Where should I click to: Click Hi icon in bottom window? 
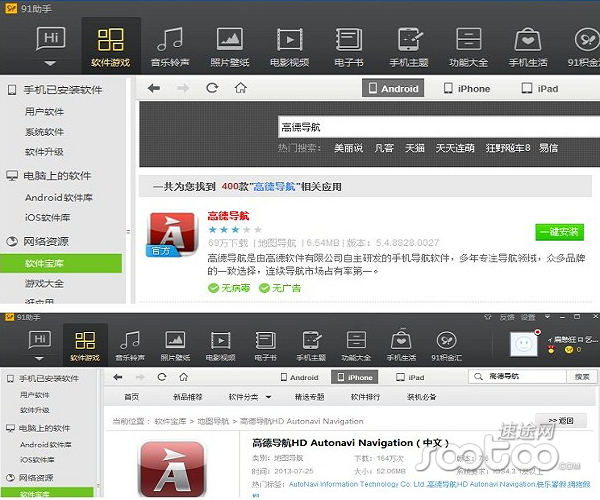39,340
